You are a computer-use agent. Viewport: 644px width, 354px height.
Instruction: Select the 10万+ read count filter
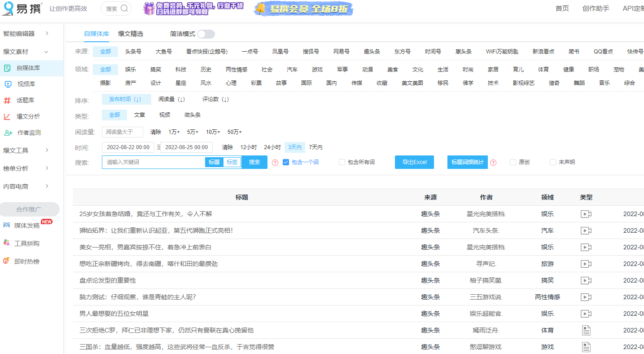(x=213, y=132)
